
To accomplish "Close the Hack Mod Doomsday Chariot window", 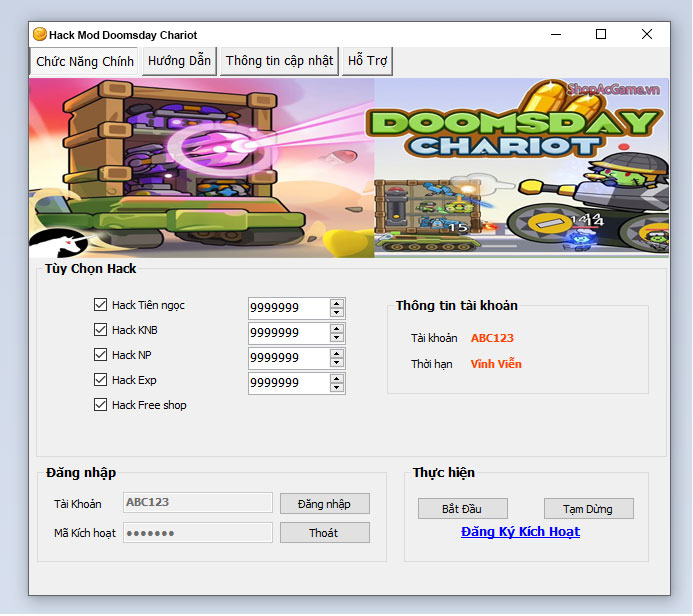I will [647, 34].
